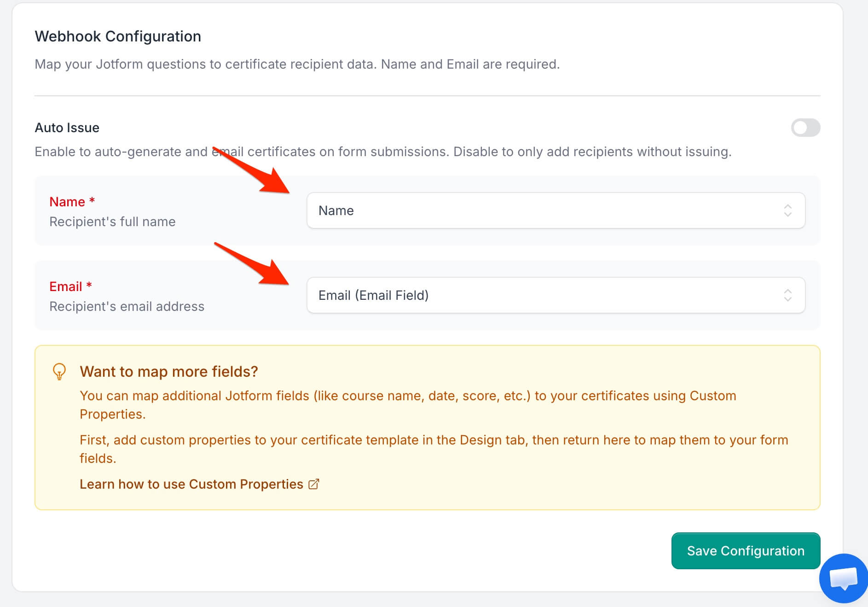The width and height of the screenshot is (868, 607).
Task: Click the external link icon after Custom Properties
Action: [x=313, y=484]
